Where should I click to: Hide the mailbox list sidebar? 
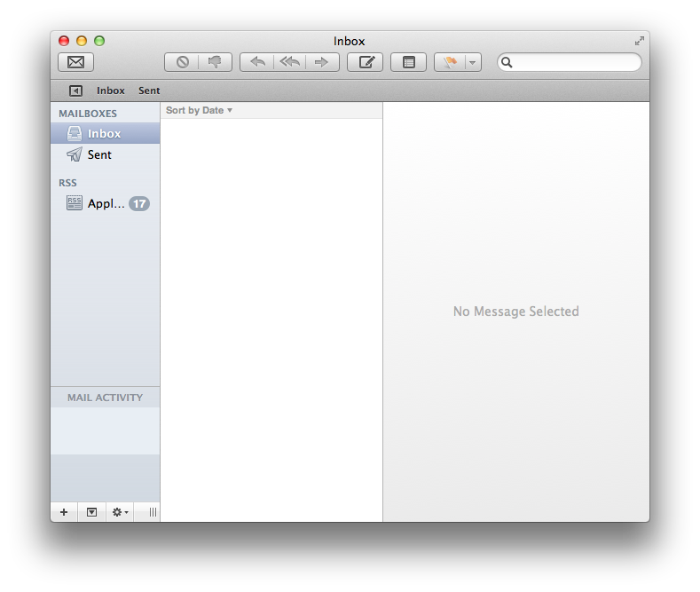point(75,91)
